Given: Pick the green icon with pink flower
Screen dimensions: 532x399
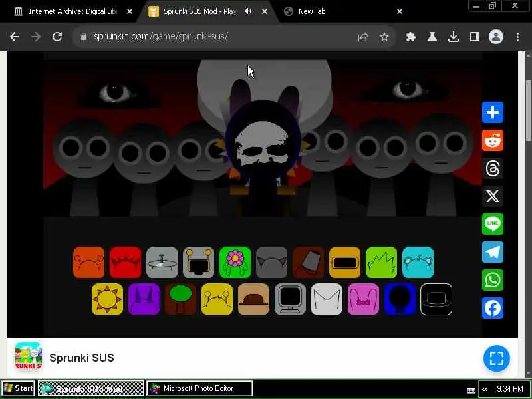Looking at the screenshot, I should tap(235, 262).
